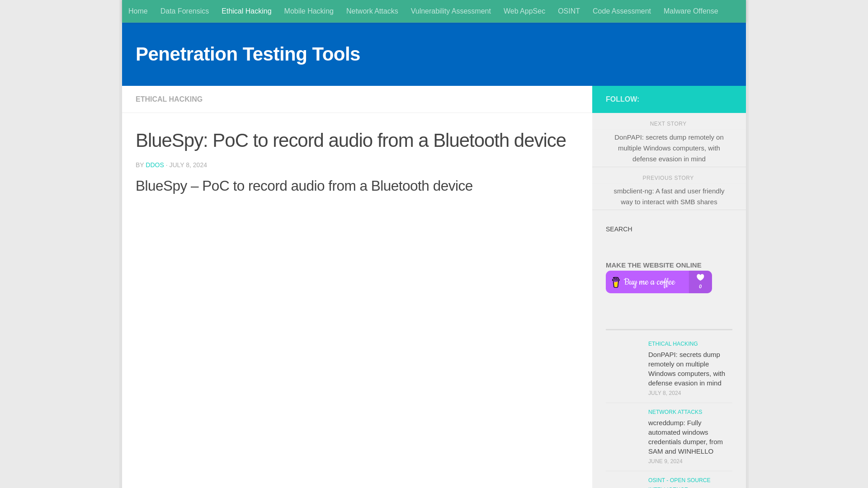Click the Ethical Hacking nav icon
This screenshot has width=868, height=488.
246,11
